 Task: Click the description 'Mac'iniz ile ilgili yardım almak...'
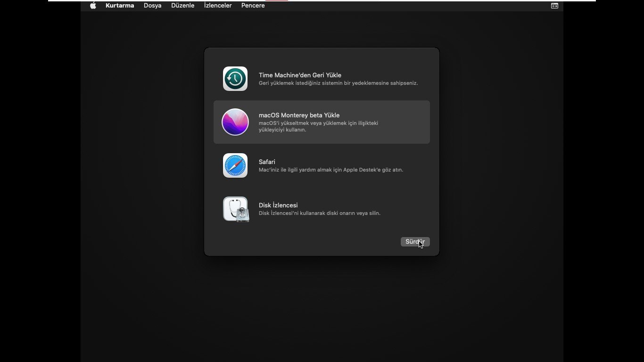331,170
